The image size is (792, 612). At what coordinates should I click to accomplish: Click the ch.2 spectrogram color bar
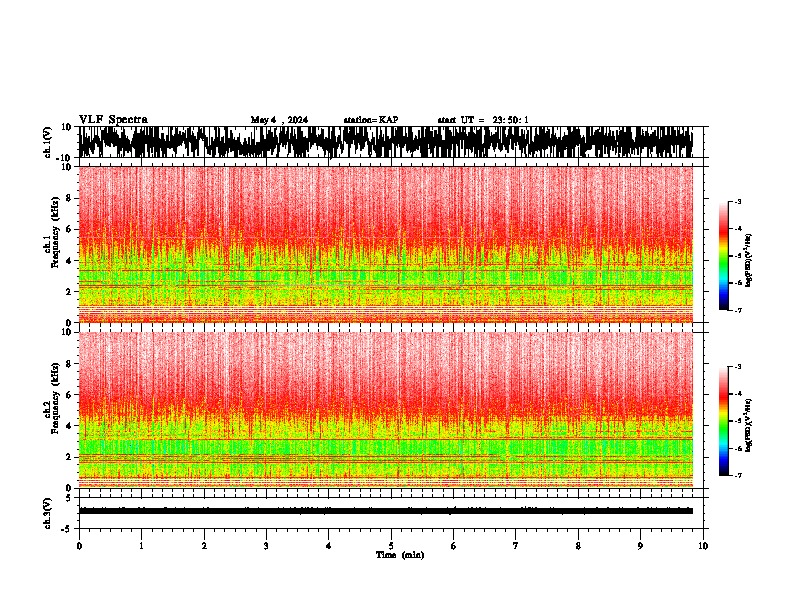[x=723, y=421]
